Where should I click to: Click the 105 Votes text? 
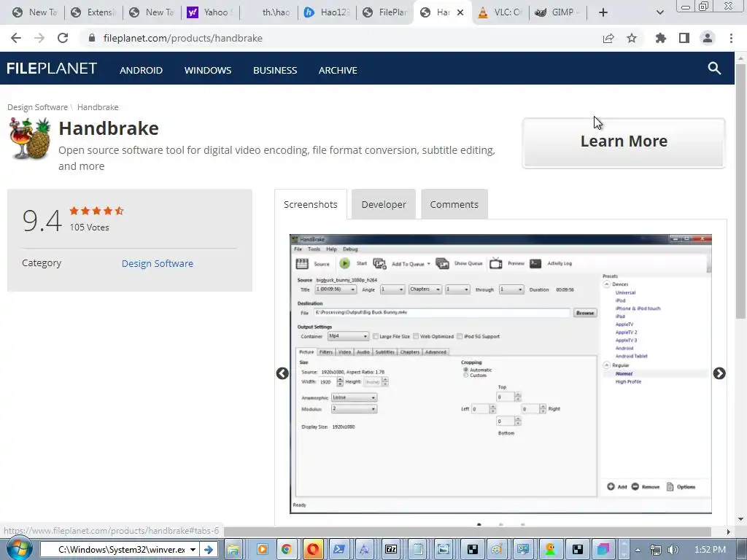pyautogui.click(x=90, y=227)
